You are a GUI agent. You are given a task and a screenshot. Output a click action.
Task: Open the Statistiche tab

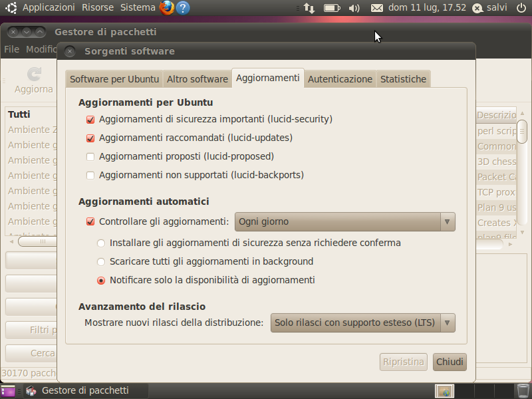(403, 79)
